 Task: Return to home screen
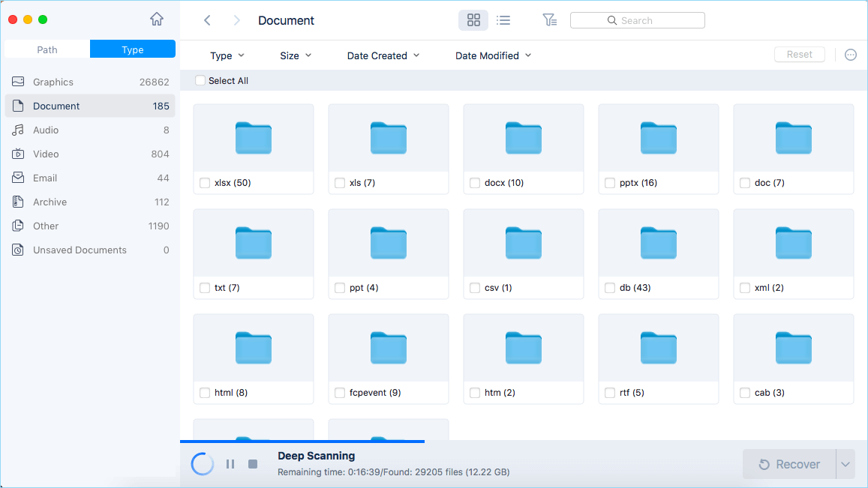tap(156, 19)
